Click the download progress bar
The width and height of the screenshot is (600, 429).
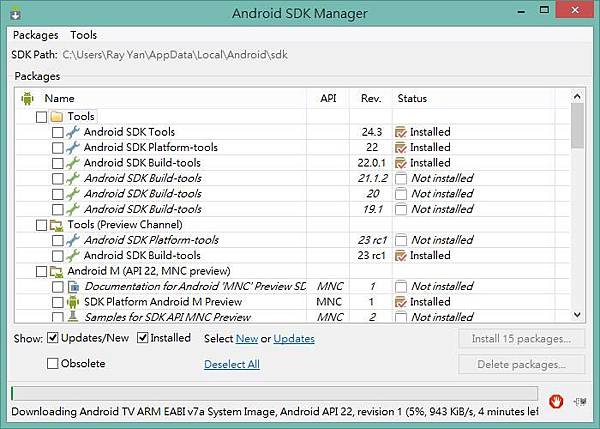(274, 393)
